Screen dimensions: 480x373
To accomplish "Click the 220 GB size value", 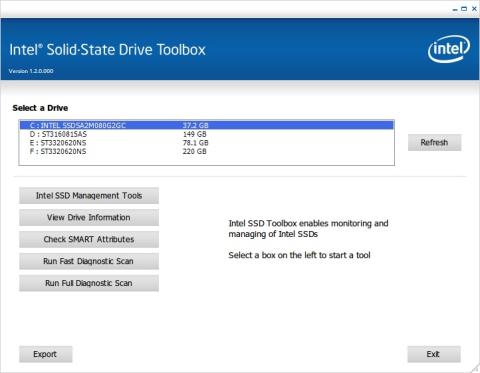I will click(x=195, y=151).
